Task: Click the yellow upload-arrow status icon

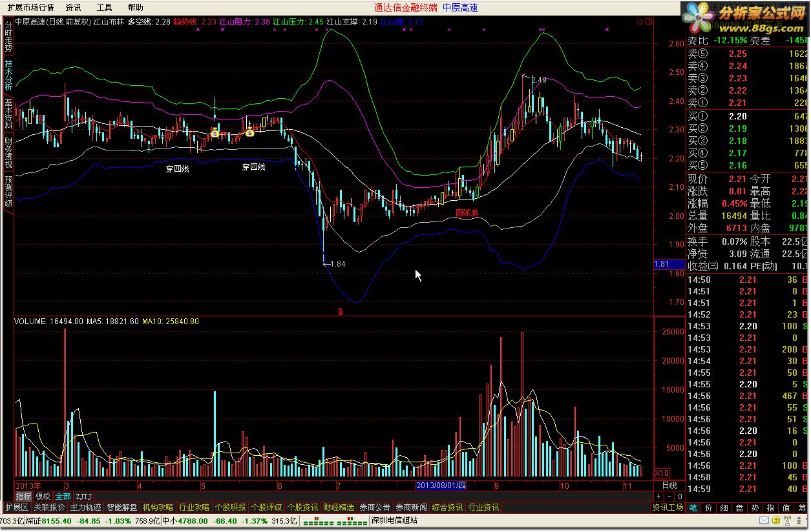Action: [776, 520]
